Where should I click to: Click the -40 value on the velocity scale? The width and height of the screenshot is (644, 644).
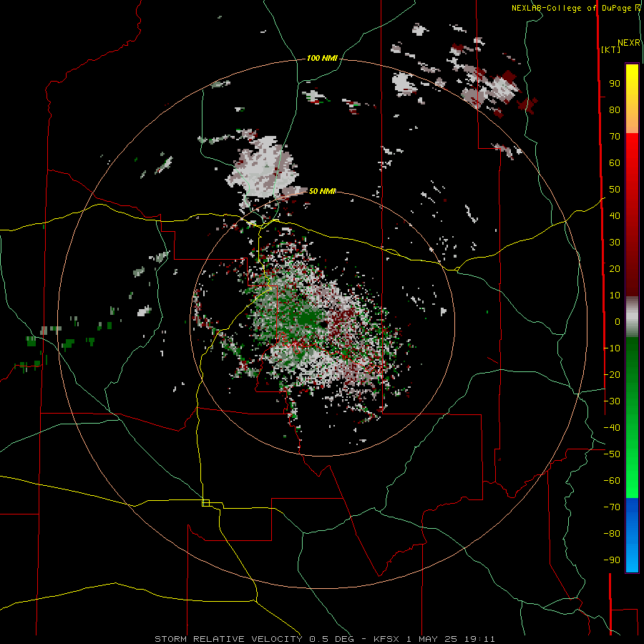point(612,428)
